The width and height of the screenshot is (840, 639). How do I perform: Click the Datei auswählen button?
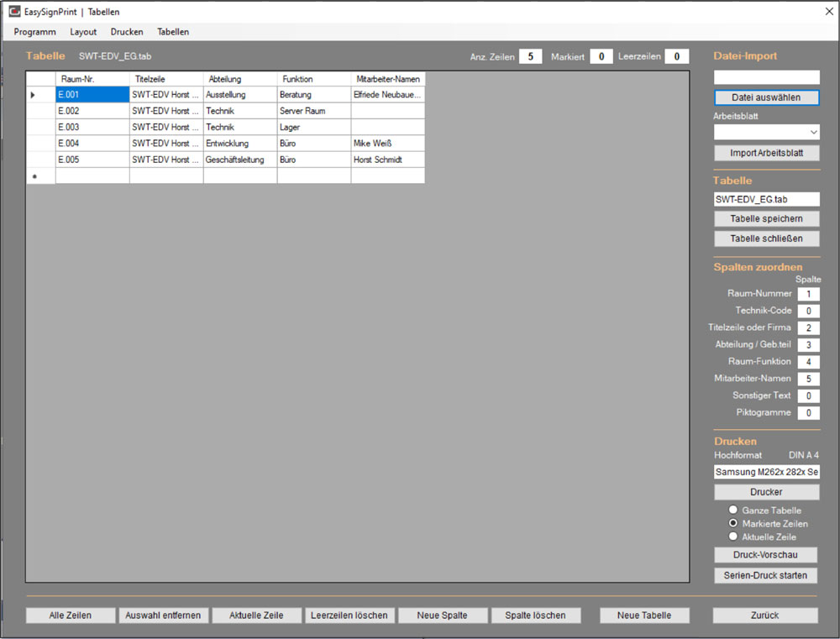(x=766, y=97)
